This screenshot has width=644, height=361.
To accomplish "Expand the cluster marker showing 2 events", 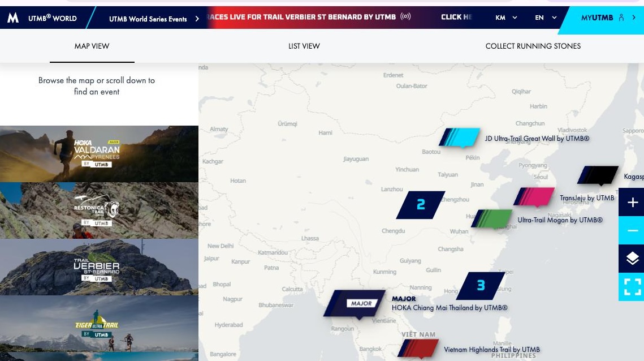I will tap(421, 205).
